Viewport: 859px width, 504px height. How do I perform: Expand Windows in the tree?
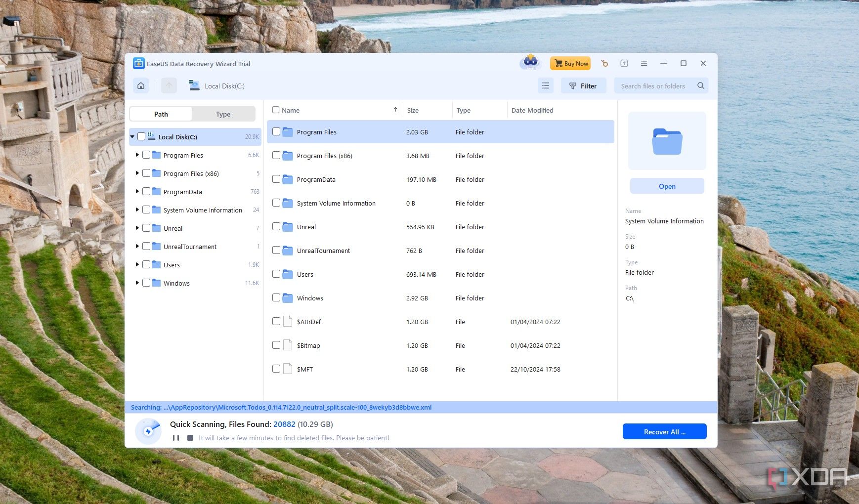(x=137, y=283)
